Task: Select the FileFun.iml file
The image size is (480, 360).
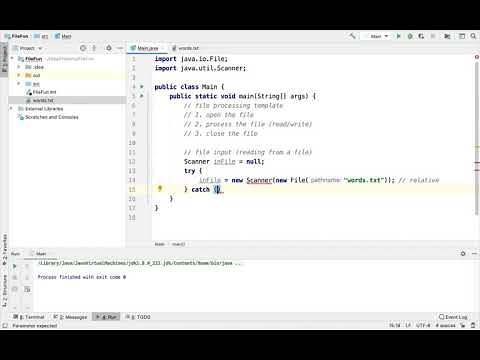Action: pyautogui.click(x=41, y=92)
